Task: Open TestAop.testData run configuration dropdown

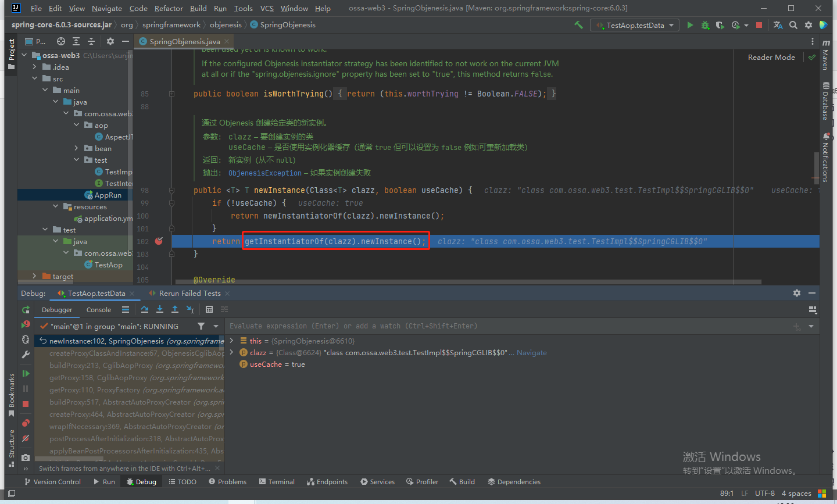Action: point(635,25)
